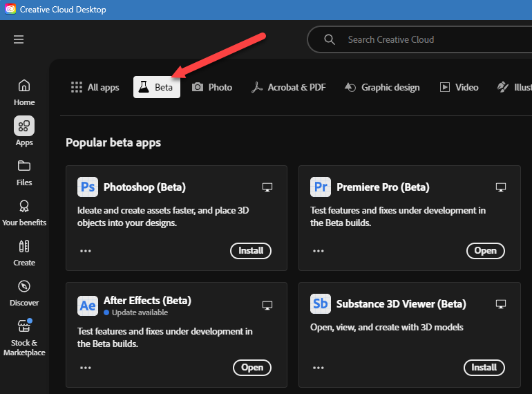Click the Search Creative Cloud field

(428, 39)
